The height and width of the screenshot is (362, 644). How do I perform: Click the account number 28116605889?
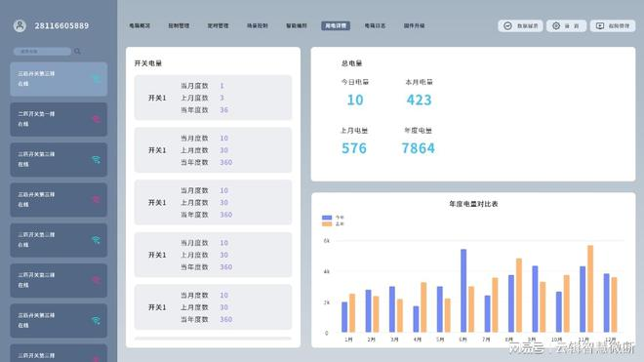tap(61, 26)
